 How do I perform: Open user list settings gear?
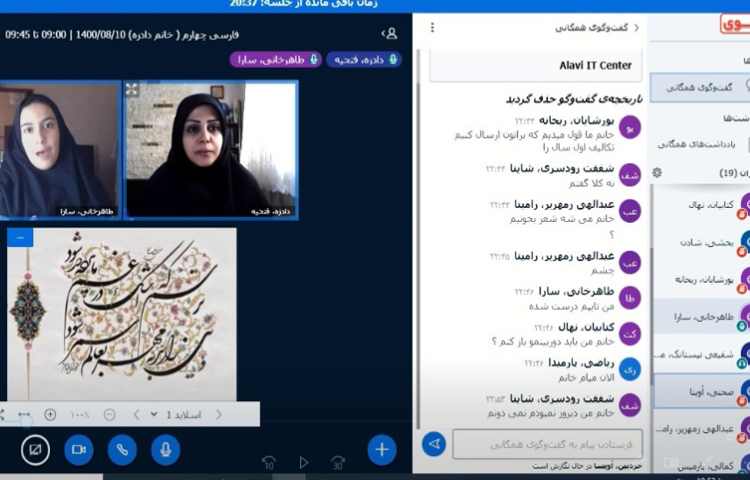point(657,173)
